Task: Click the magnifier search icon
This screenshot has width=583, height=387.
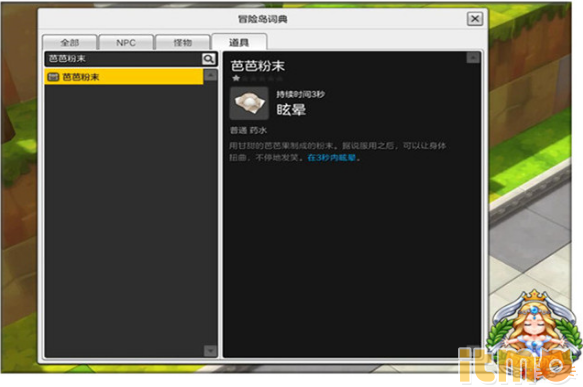Action: [209, 59]
